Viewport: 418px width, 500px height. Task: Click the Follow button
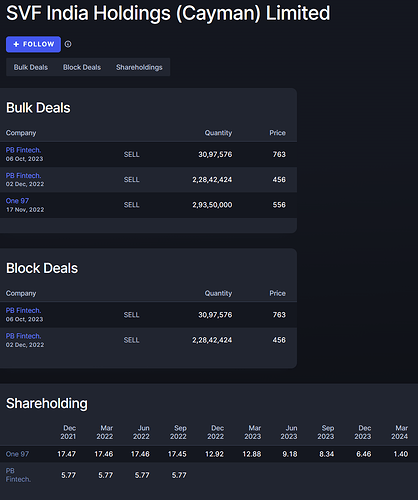[x=33, y=44]
